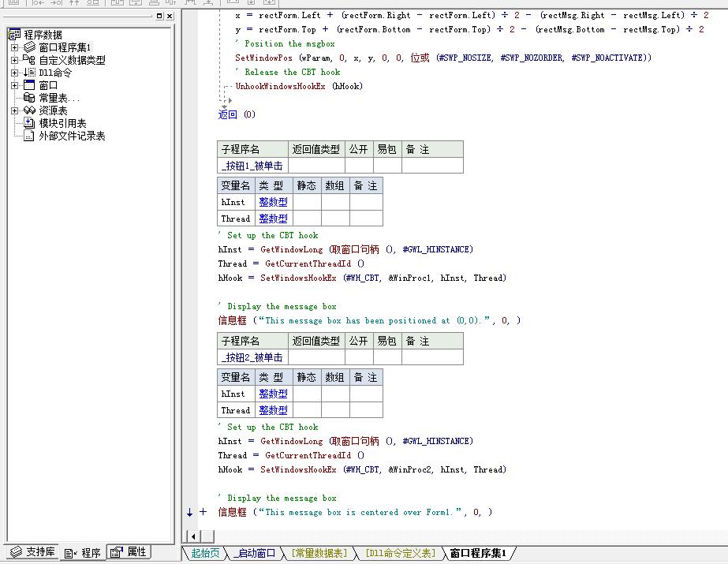Expand the 资源表 tree node

(14, 110)
